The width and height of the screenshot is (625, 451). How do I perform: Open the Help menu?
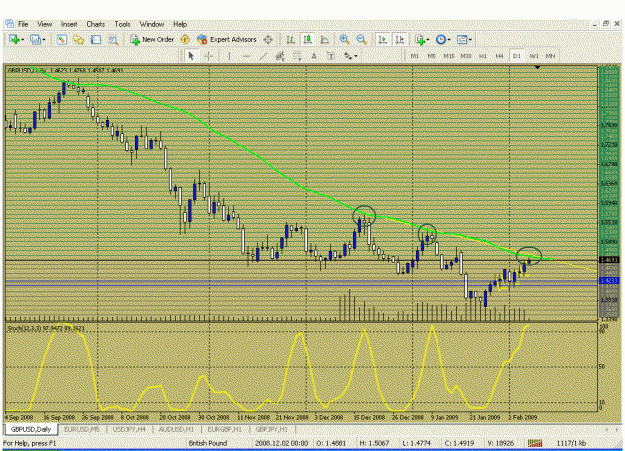click(180, 24)
